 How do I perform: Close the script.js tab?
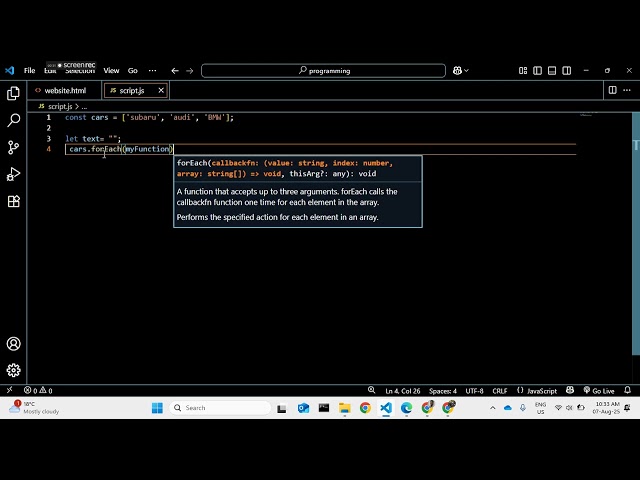(x=161, y=90)
